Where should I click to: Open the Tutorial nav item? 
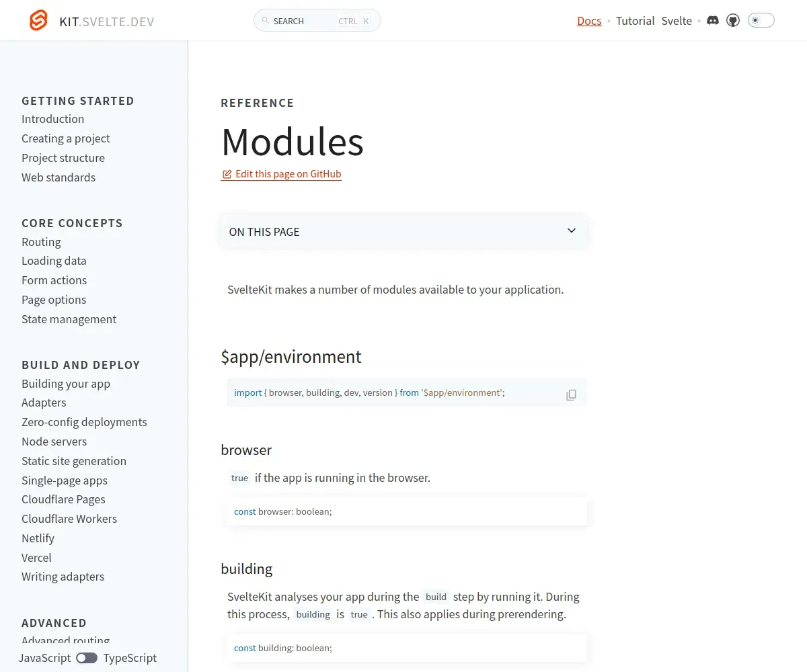point(635,21)
